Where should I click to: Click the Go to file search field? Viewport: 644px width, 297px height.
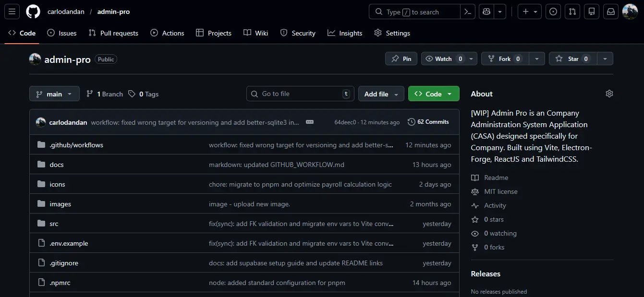tap(300, 94)
